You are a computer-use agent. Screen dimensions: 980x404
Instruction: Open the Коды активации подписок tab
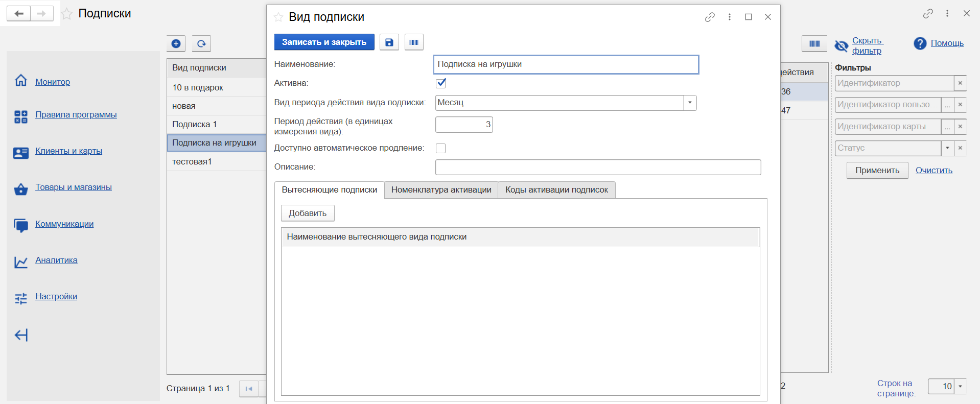click(x=556, y=190)
